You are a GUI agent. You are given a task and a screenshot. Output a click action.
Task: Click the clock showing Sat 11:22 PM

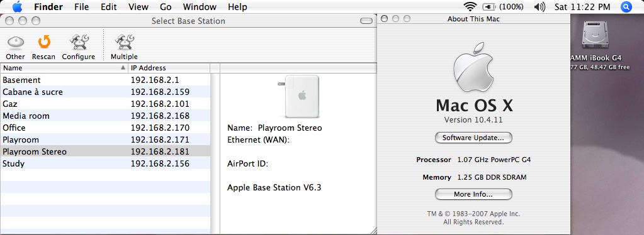(x=582, y=6)
